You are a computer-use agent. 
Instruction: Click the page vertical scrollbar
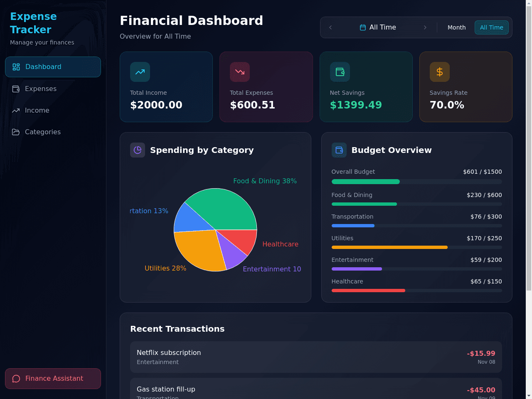(x=529, y=148)
